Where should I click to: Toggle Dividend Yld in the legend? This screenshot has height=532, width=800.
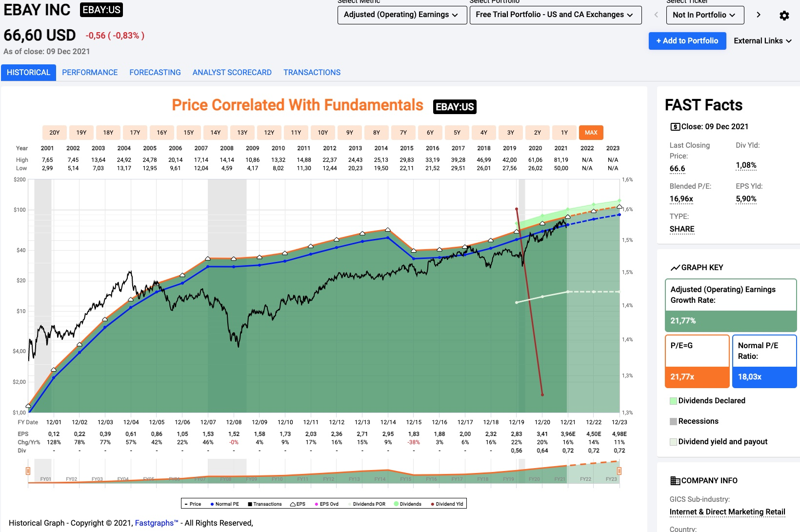point(447,504)
